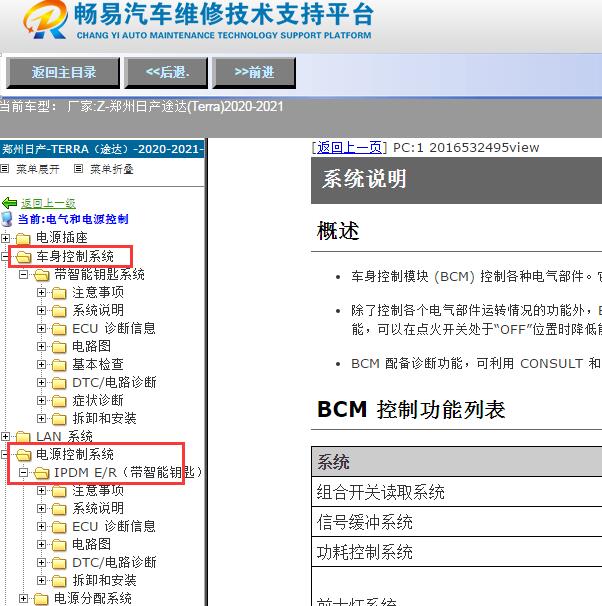
Task: Click 菜单展开 to expand all menus
Action: tap(38, 169)
